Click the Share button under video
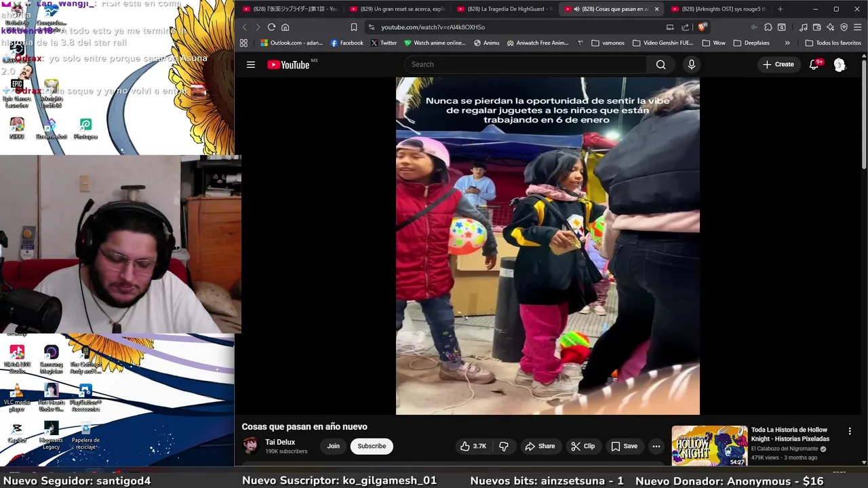 540,446
